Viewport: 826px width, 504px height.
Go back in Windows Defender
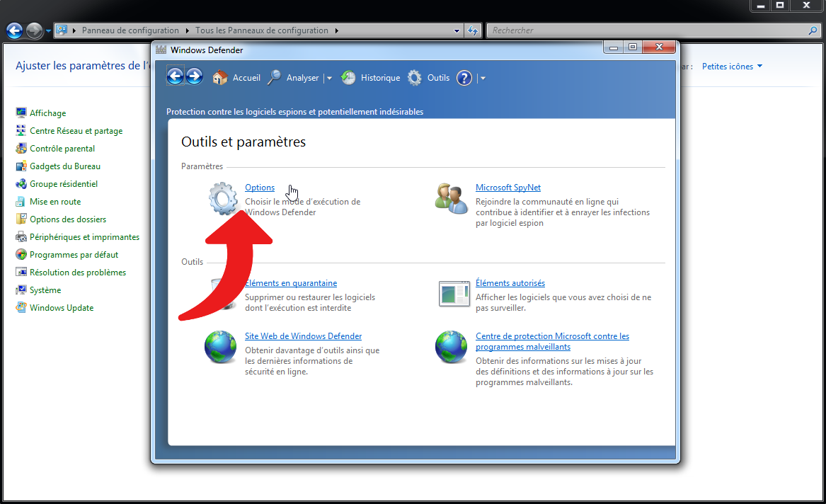pyautogui.click(x=176, y=77)
